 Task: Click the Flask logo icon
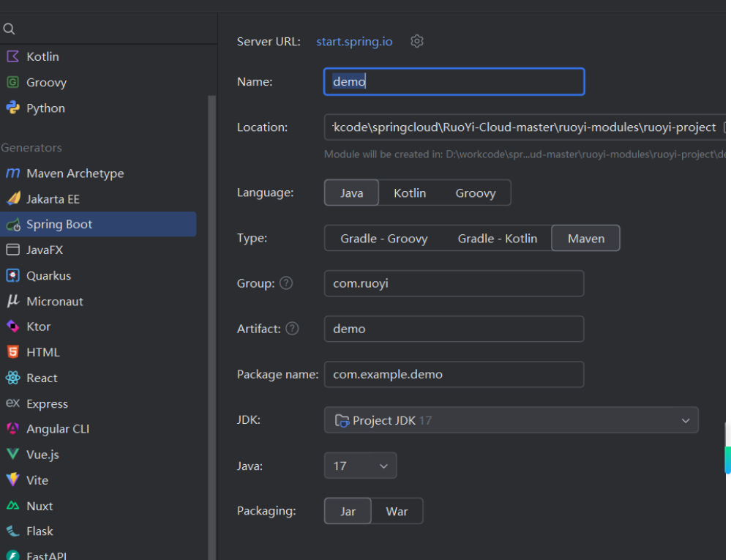click(12, 531)
